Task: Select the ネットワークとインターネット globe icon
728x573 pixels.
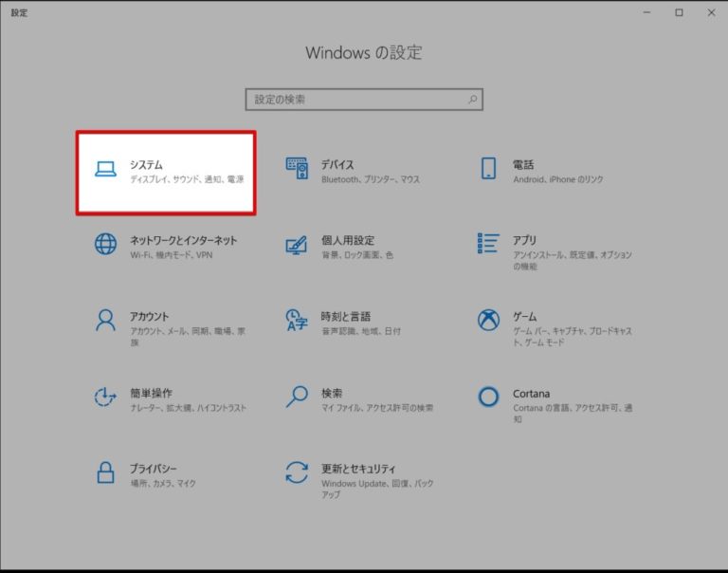Action: (105, 244)
